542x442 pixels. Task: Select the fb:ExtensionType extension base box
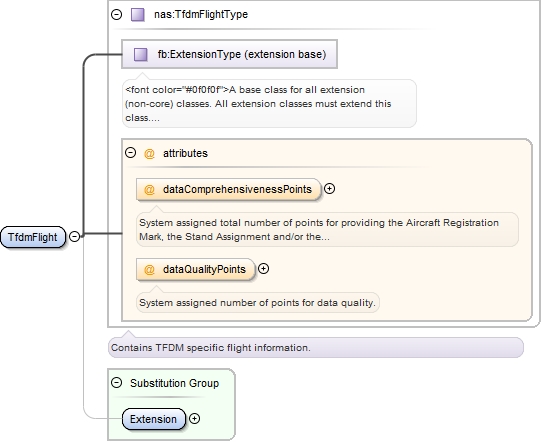[x=229, y=54]
